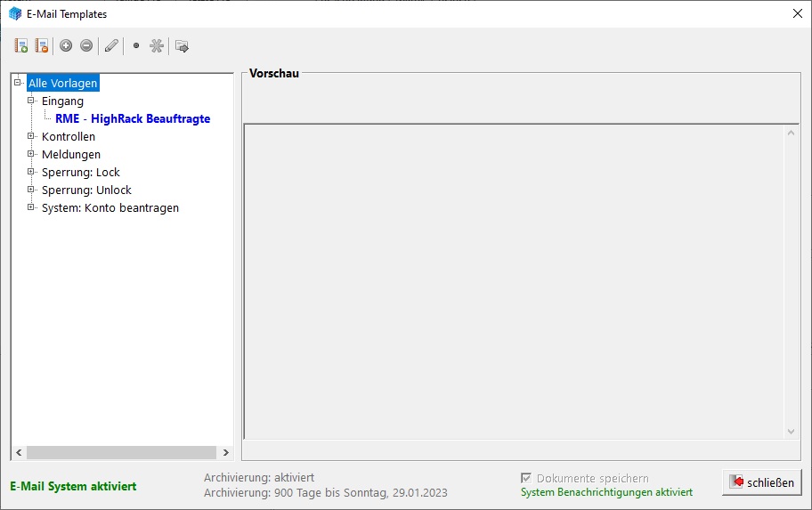Click the asterisk toolbar icon
Viewport: 812px width, 510px height.
coord(157,45)
